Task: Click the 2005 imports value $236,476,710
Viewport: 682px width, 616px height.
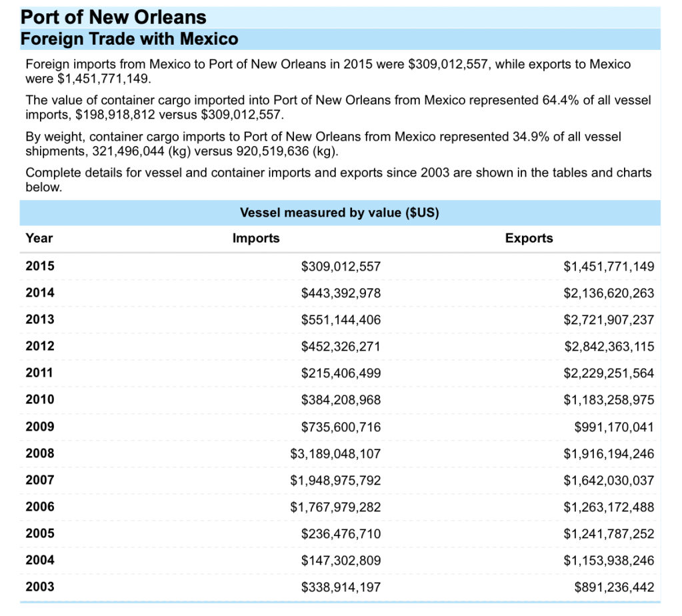Action: pyautogui.click(x=341, y=534)
